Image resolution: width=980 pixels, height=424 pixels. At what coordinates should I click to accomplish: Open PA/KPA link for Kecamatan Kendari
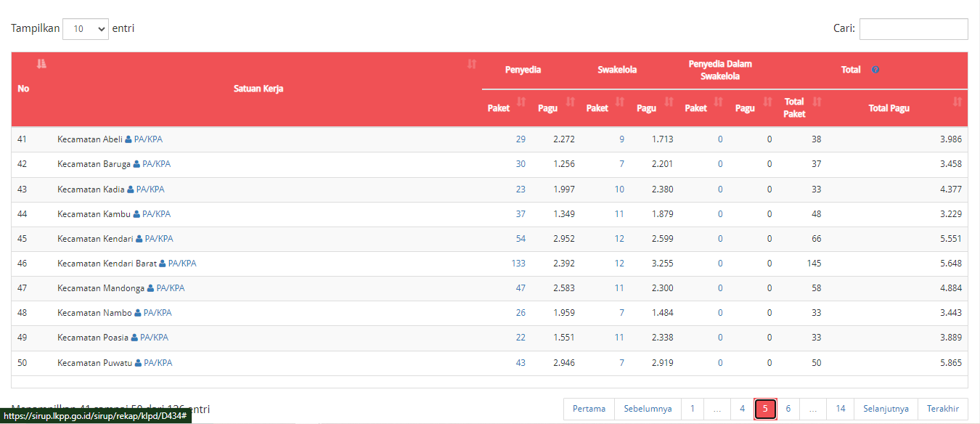click(x=159, y=239)
